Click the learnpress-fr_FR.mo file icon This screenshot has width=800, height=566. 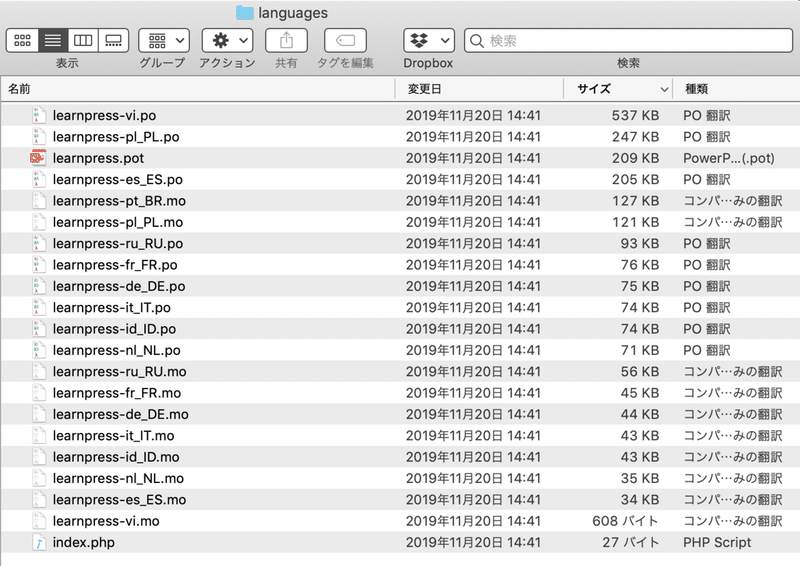click(39, 393)
